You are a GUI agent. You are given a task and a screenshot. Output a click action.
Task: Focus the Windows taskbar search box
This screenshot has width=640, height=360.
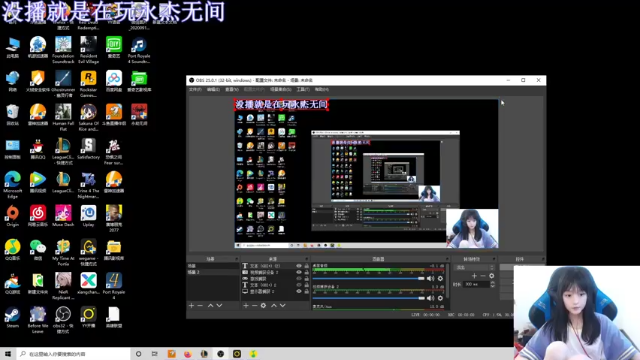[73, 354]
